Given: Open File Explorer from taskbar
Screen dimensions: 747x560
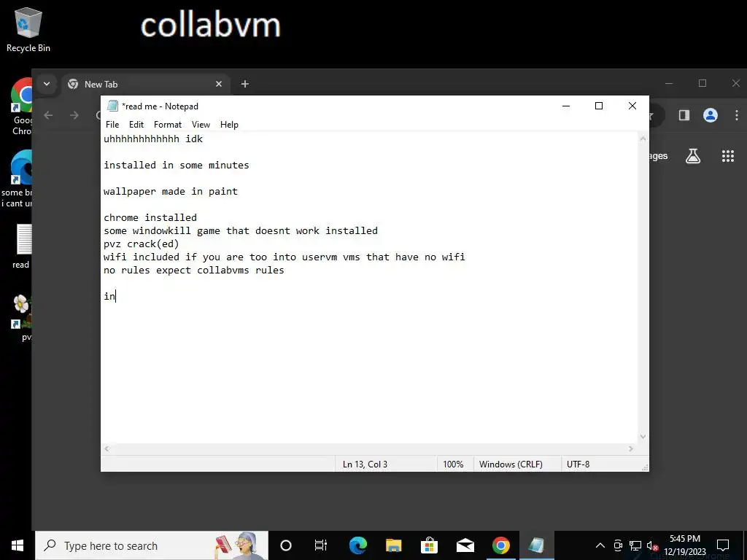Looking at the screenshot, I should point(393,545).
